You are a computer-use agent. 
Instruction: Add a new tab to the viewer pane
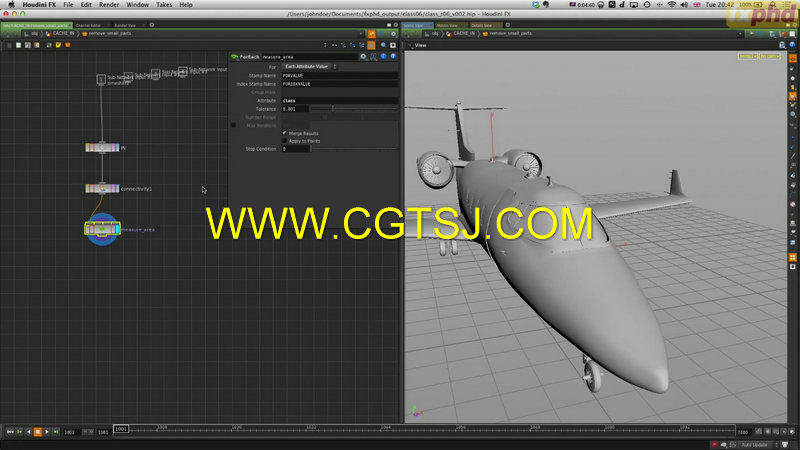(507, 25)
